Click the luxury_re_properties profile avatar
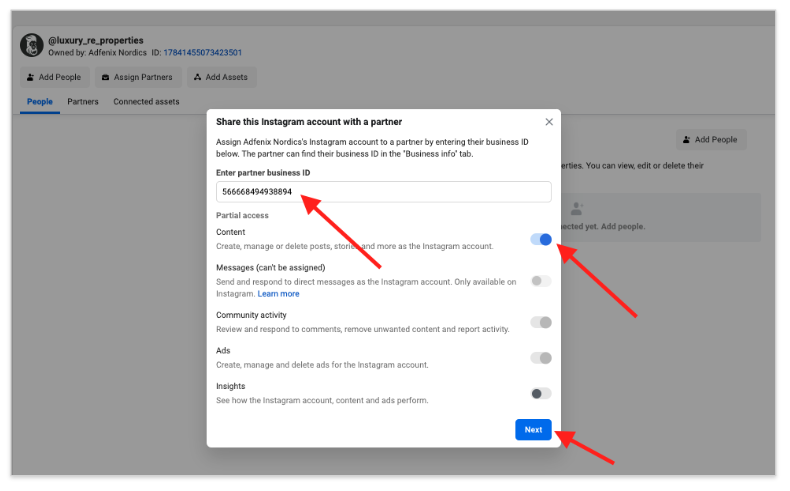 pyautogui.click(x=32, y=45)
